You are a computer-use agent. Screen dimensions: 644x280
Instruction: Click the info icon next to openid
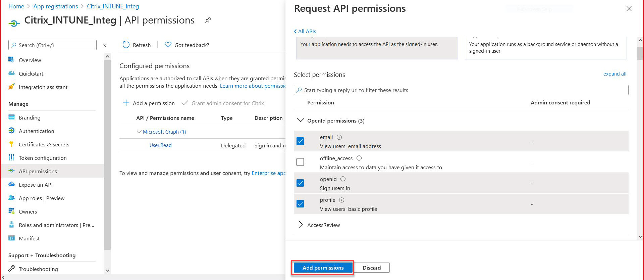click(343, 179)
